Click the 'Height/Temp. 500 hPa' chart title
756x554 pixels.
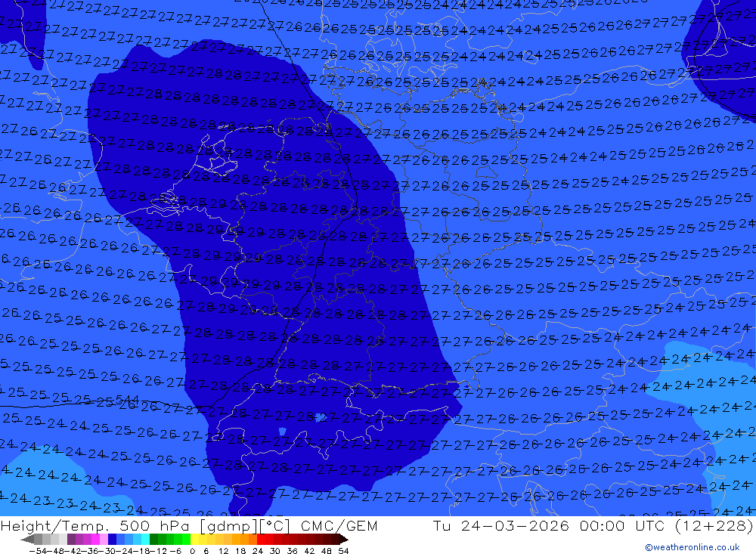point(96,525)
